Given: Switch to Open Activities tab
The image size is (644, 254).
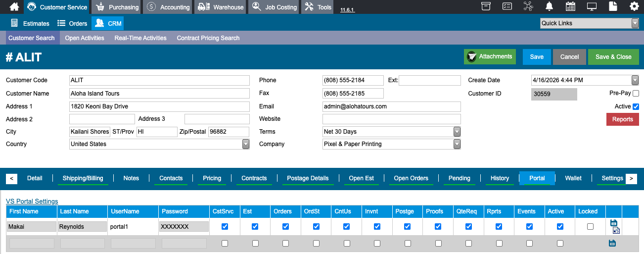Looking at the screenshot, I should (85, 38).
